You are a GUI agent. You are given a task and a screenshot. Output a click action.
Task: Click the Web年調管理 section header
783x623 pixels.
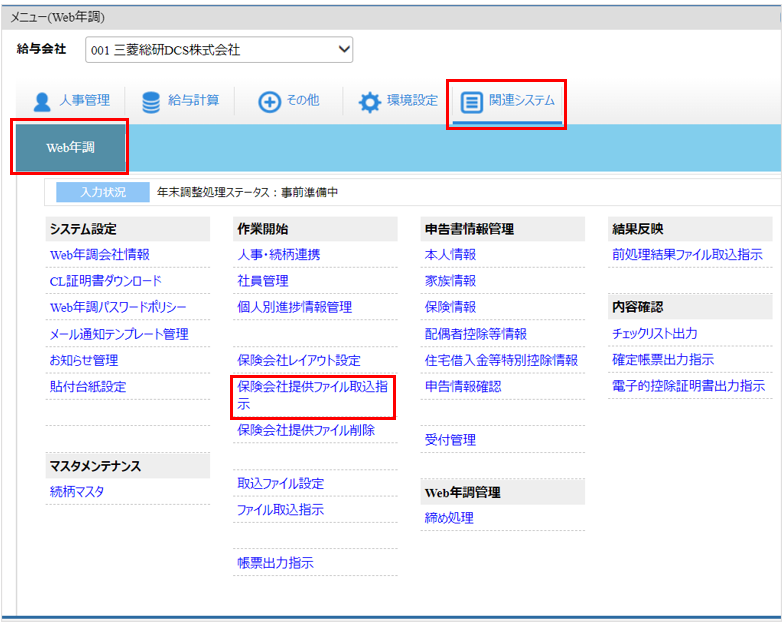coord(502,492)
